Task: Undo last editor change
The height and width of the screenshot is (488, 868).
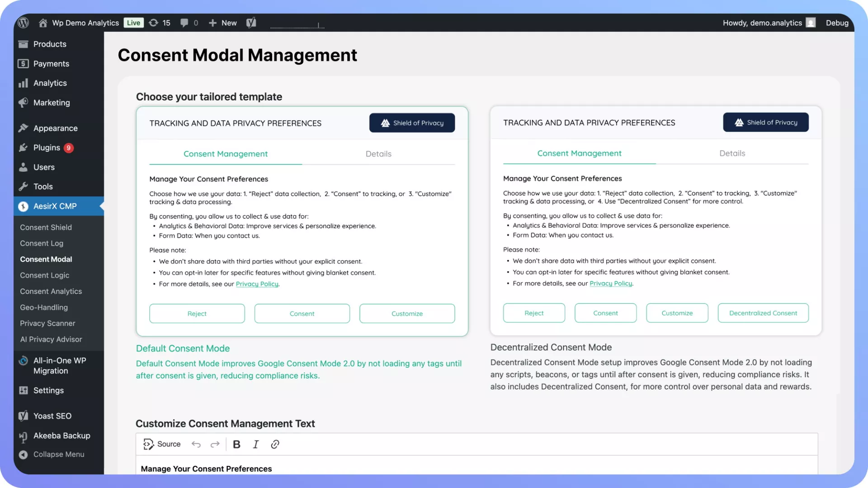Action: [196, 444]
